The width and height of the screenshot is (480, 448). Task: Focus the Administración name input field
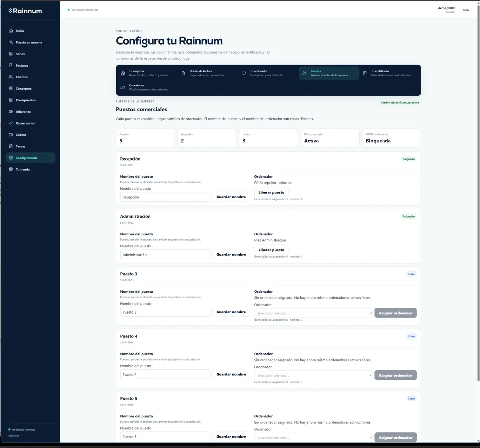coord(165,255)
